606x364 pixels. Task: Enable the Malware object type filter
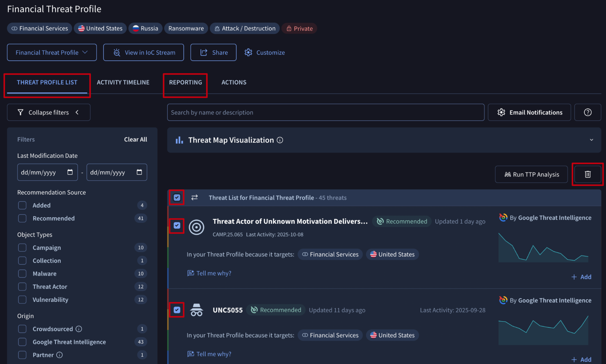22,274
